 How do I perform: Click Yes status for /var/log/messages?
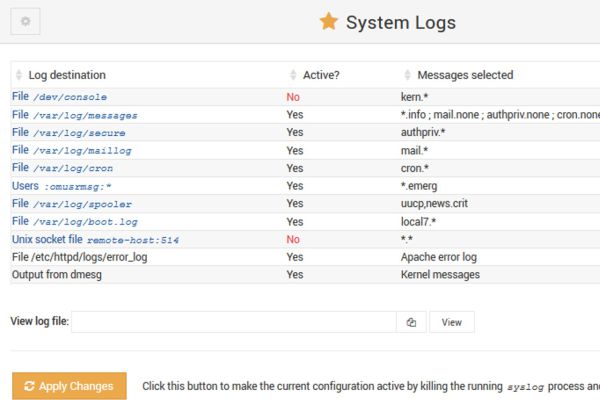[x=295, y=115]
